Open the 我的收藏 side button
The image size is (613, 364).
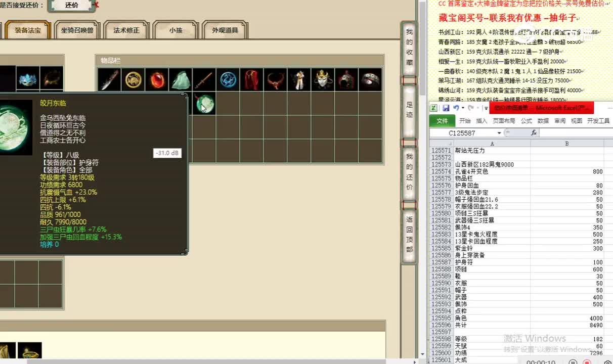click(x=409, y=48)
